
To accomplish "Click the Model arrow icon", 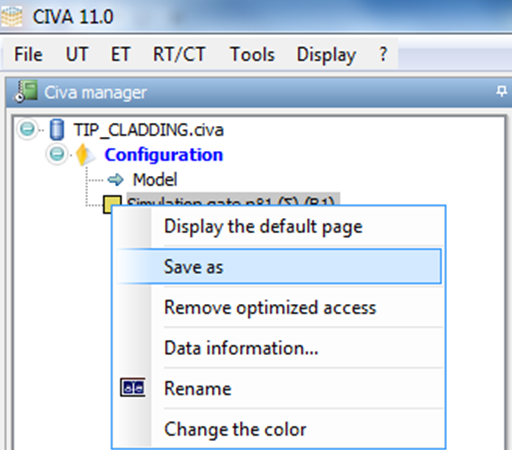I will click(x=115, y=180).
